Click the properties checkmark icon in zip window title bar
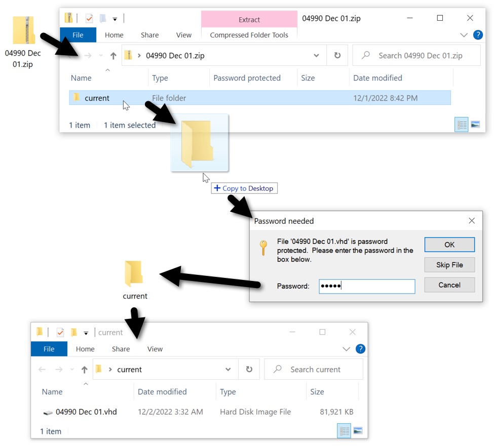 coord(89,19)
